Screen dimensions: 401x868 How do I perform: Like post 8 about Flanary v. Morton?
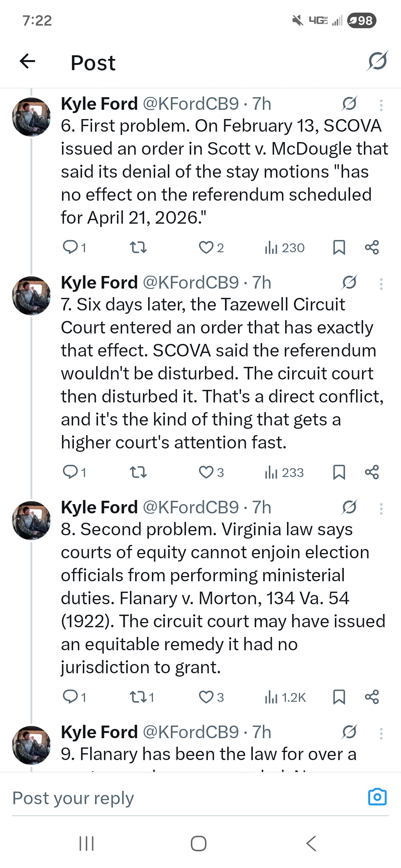[x=206, y=697]
